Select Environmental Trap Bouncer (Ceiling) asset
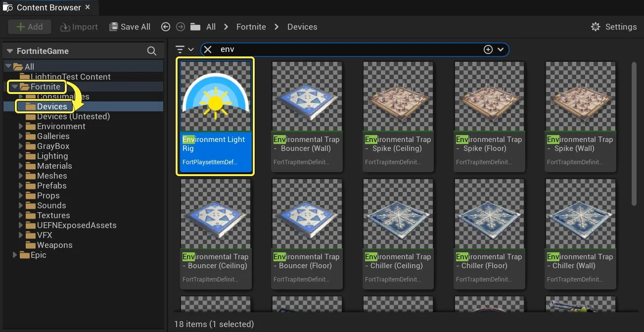Image resolution: width=644 pixels, height=332 pixels. (x=216, y=234)
